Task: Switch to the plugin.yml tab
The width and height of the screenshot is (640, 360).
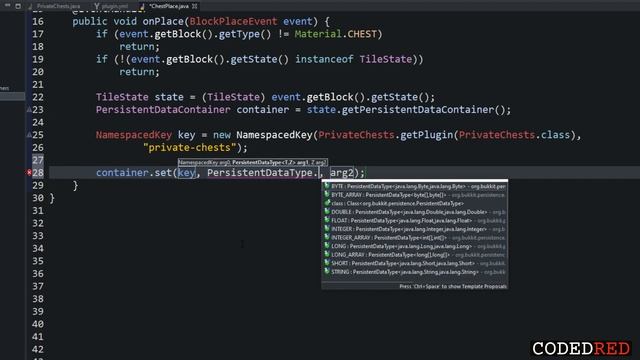Action: pyautogui.click(x=111, y=6)
